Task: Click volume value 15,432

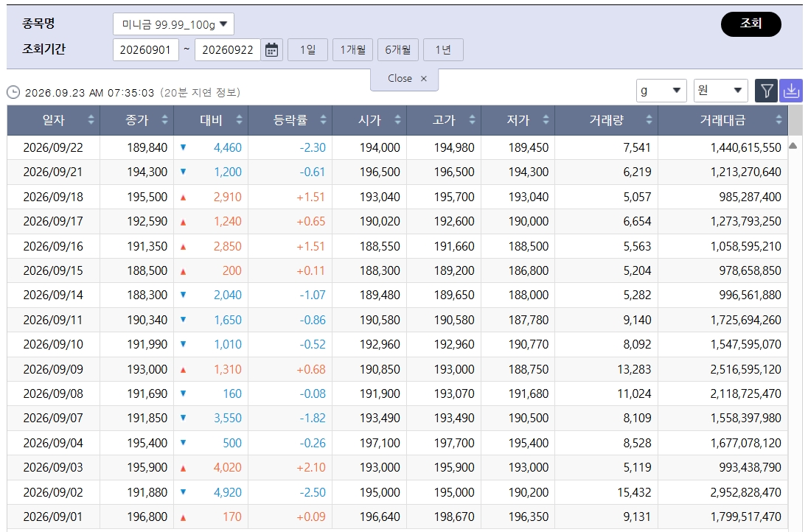Action: click(x=634, y=492)
